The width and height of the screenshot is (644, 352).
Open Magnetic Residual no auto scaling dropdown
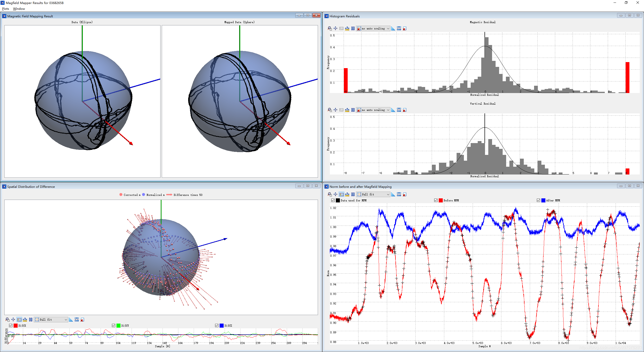click(x=373, y=28)
